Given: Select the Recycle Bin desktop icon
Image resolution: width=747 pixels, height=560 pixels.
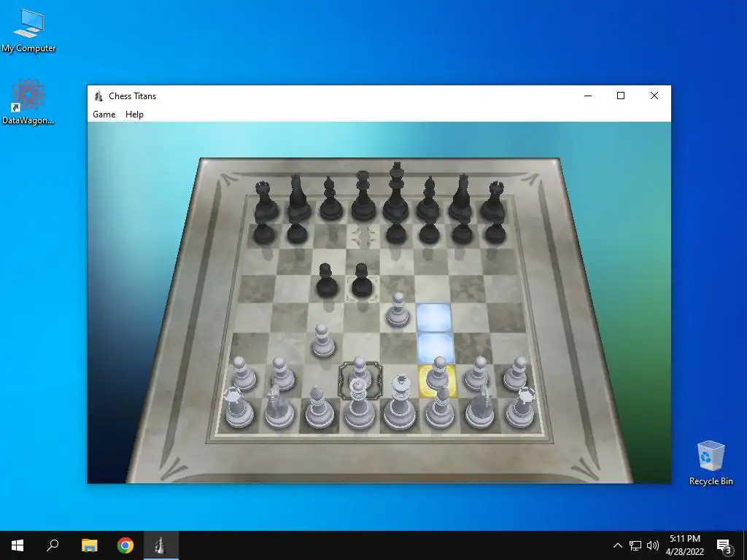Looking at the screenshot, I should tap(711, 463).
